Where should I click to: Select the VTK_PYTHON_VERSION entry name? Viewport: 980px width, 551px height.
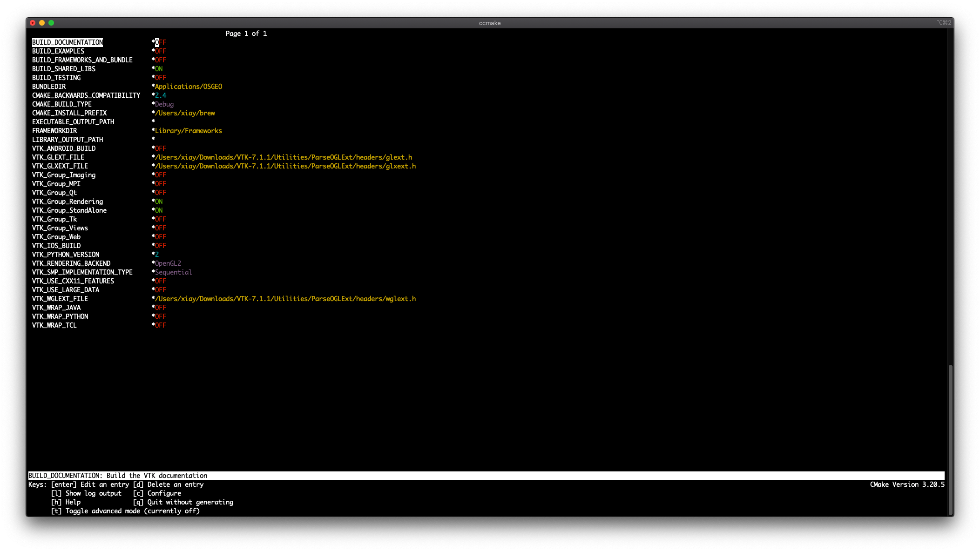pos(66,255)
